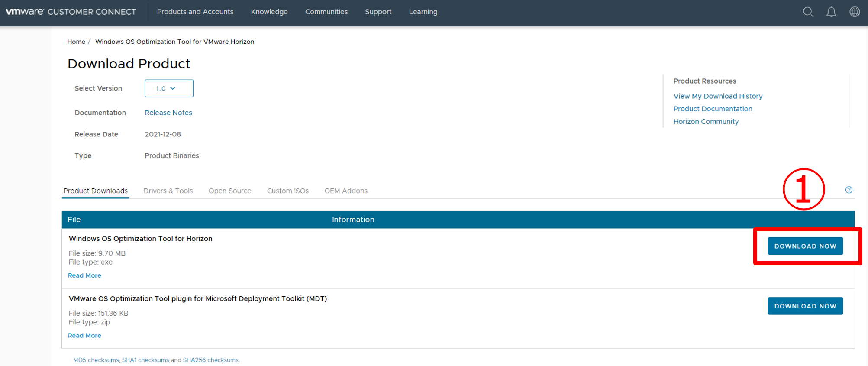This screenshot has width=868, height=366.
Task: Select the Custom ISOs tab
Action: (x=287, y=191)
